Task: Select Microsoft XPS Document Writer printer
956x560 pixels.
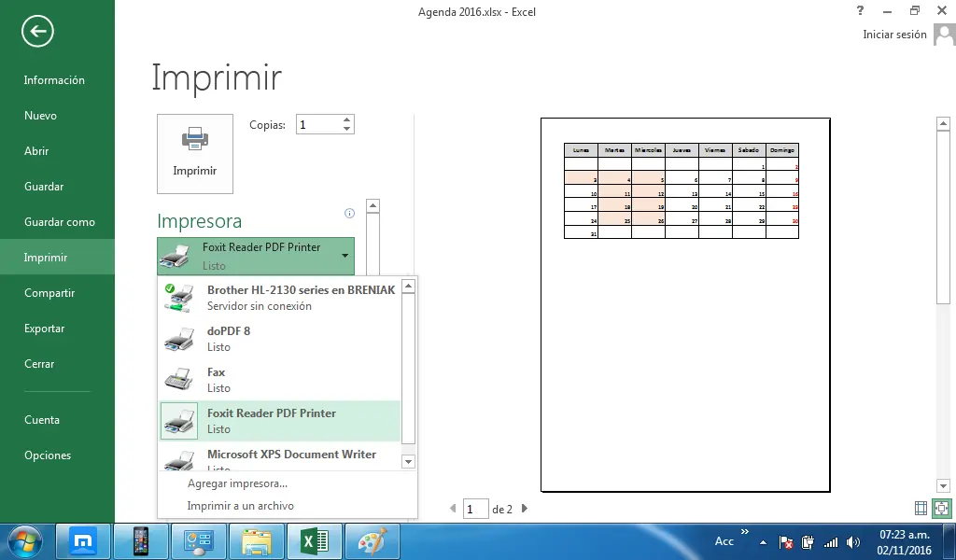Action: coord(280,459)
